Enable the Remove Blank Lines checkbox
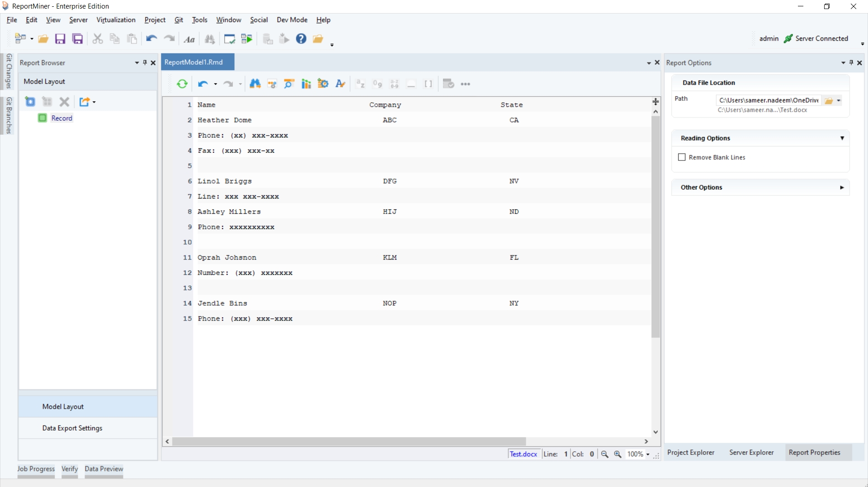868x487 pixels. click(682, 157)
